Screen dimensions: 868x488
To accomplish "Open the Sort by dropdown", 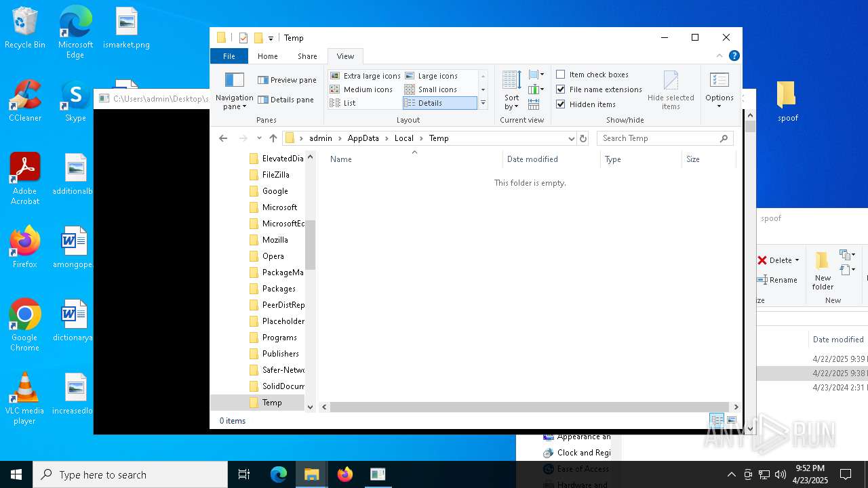I will click(511, 90).
